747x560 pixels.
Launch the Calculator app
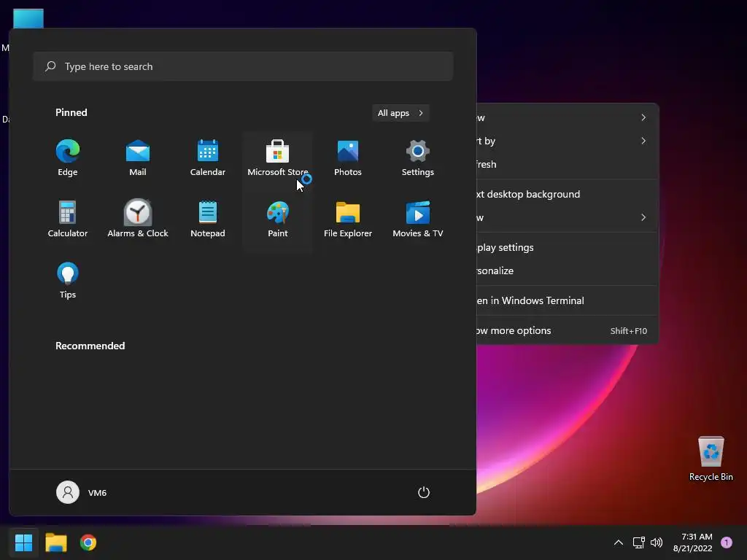point(68,219)
